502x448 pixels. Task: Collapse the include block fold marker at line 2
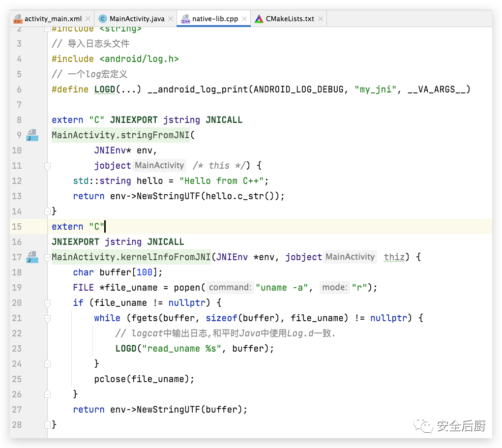[47, 30]
